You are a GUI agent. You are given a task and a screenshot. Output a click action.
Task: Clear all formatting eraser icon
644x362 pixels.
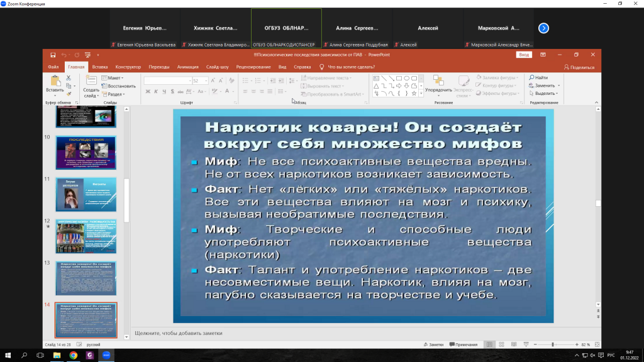click(231, 81)
